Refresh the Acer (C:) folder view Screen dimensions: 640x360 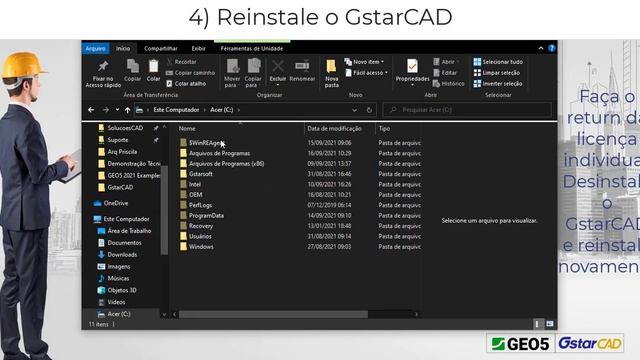(x=369, y=110)
